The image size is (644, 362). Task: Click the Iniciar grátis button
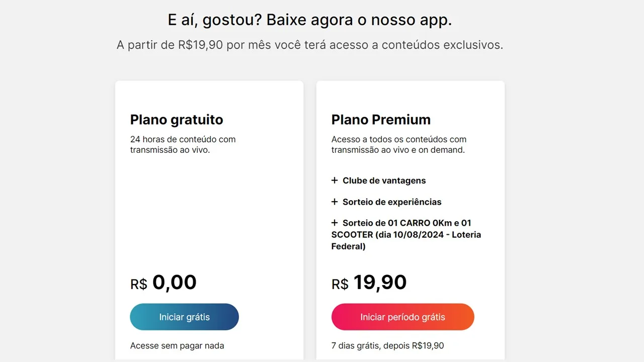pyautogui.click(x=184, y=317)
